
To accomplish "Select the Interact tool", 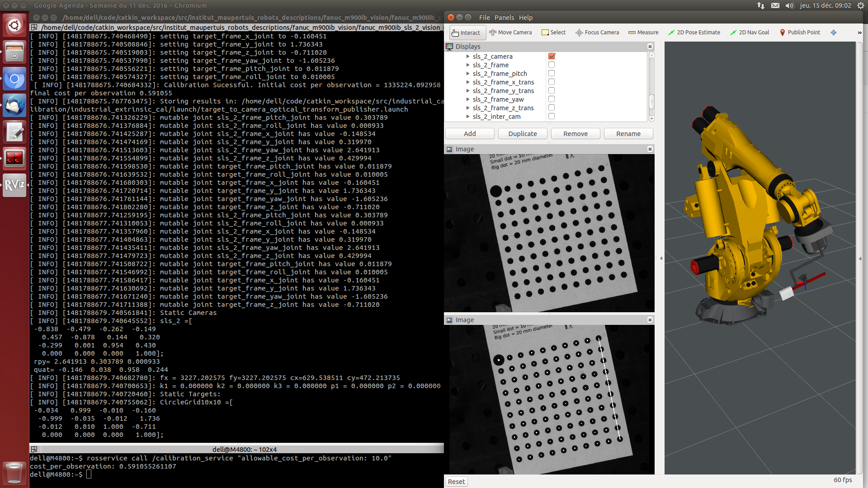I will (x=467, y=33).
